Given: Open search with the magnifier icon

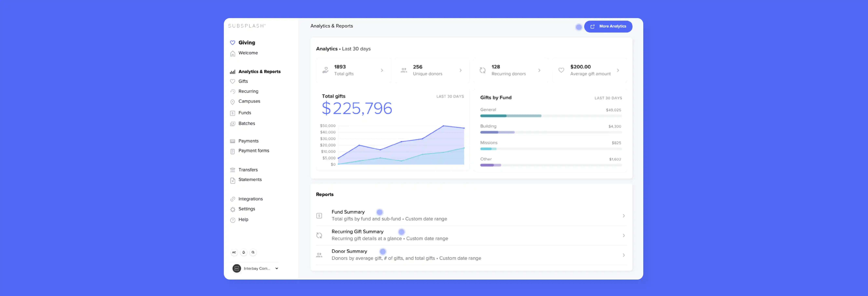Looking at the screenshot, I should pos(253,252).
